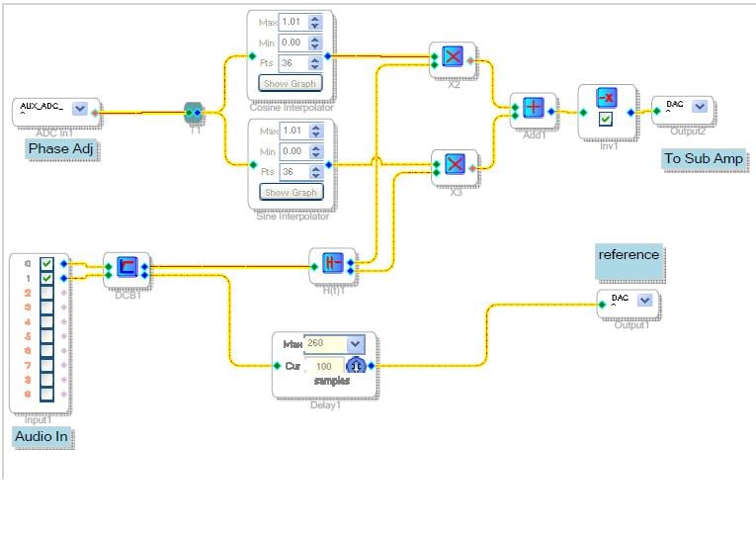Click Input1 channel 0 output pin

63,264
